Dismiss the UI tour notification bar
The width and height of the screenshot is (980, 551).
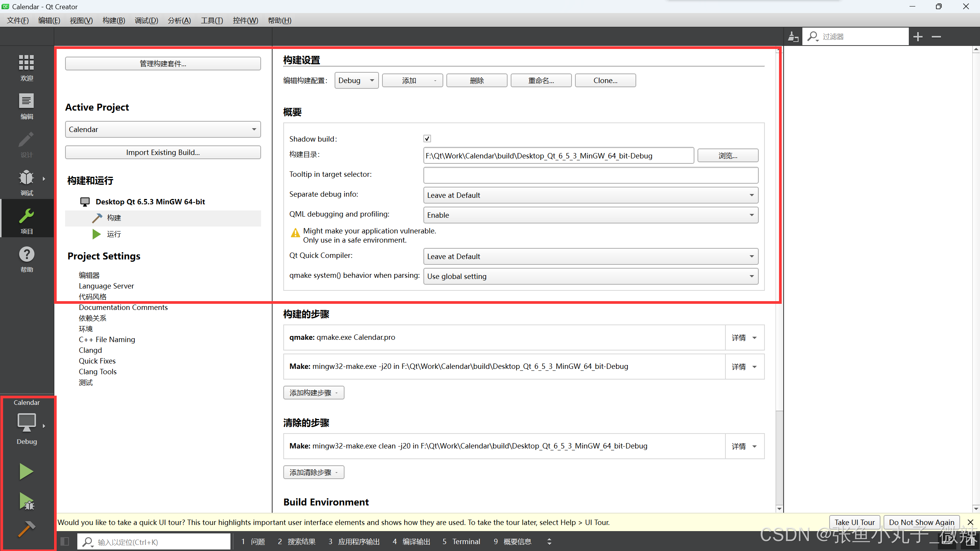pyautogui.click(x=970, y=522)
